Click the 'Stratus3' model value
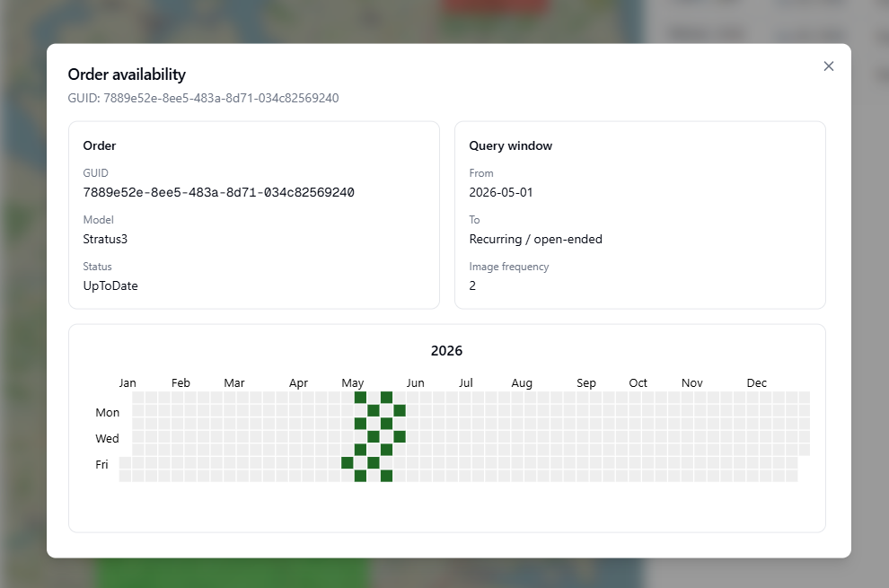Screen dimensions: 889x588 click(x=105, y=240)
